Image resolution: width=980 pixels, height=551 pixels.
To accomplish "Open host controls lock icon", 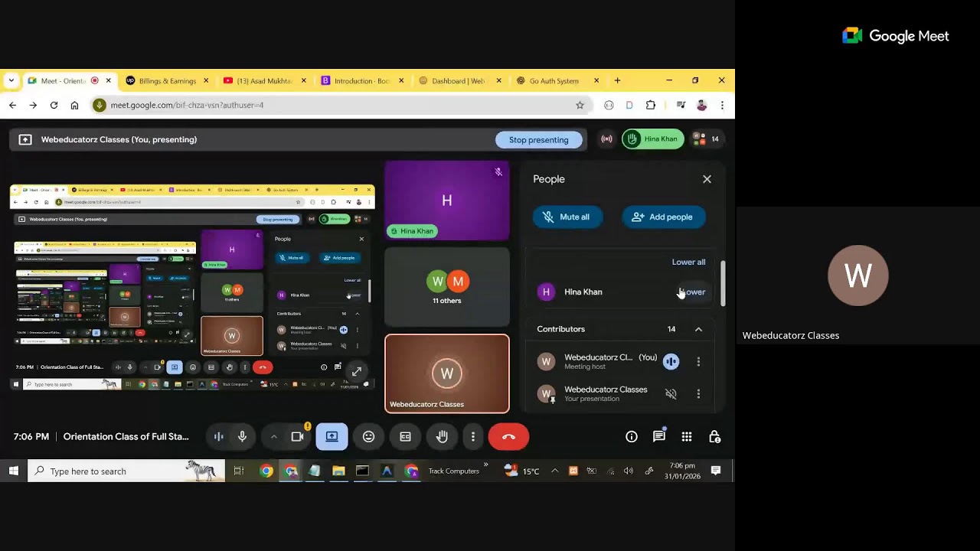I will click(714, 436).
